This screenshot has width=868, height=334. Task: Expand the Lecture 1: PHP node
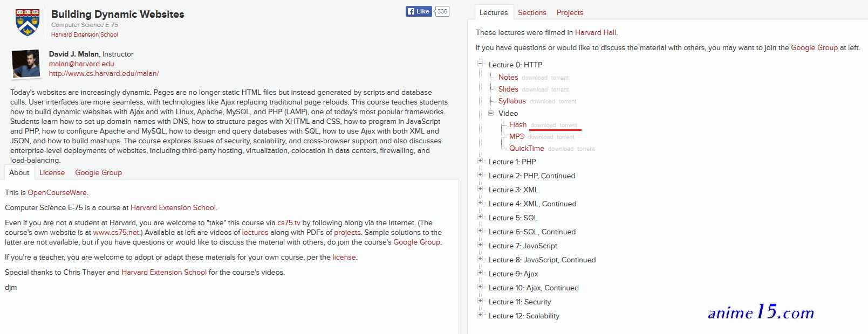point(480,161)
